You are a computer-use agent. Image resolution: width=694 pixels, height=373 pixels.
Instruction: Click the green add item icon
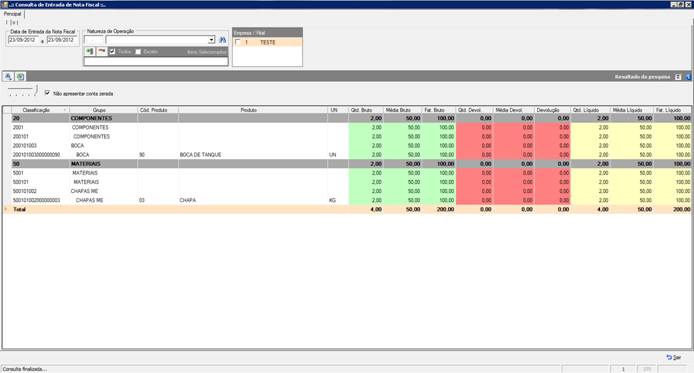click(90, 52)
